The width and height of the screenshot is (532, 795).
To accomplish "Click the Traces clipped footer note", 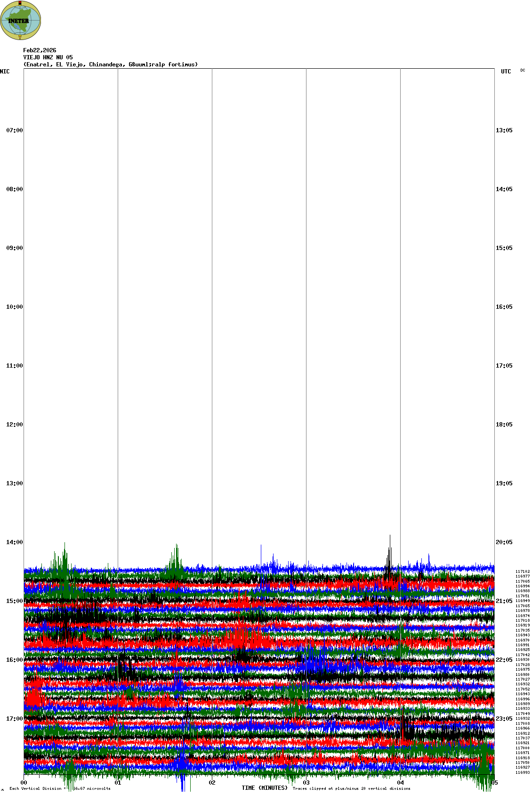I will (x=351, y=788).
